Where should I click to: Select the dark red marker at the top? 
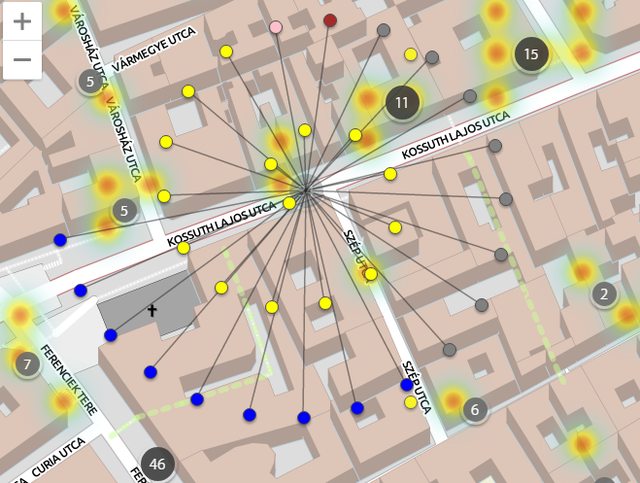[330, 20]
